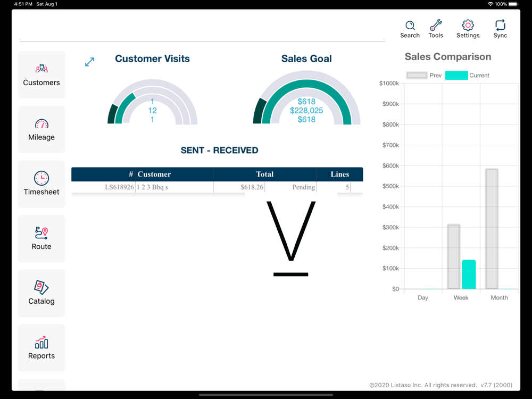This screenshot has width=532, height=399.
Task: Click the Month axis label
Action: pyautogui.click(x=499, y=297)
